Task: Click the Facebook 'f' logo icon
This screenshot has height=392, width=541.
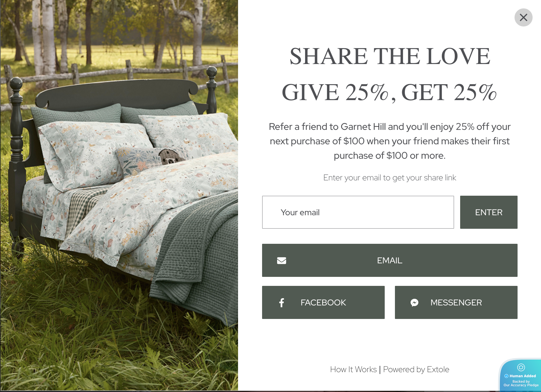Action: 282,302
